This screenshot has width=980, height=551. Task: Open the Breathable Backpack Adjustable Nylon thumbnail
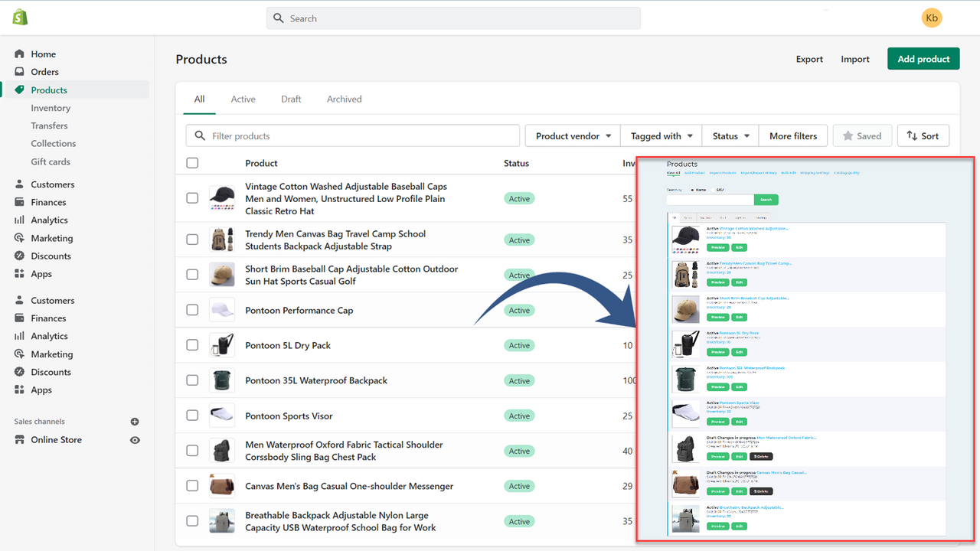tap(222, 521)
